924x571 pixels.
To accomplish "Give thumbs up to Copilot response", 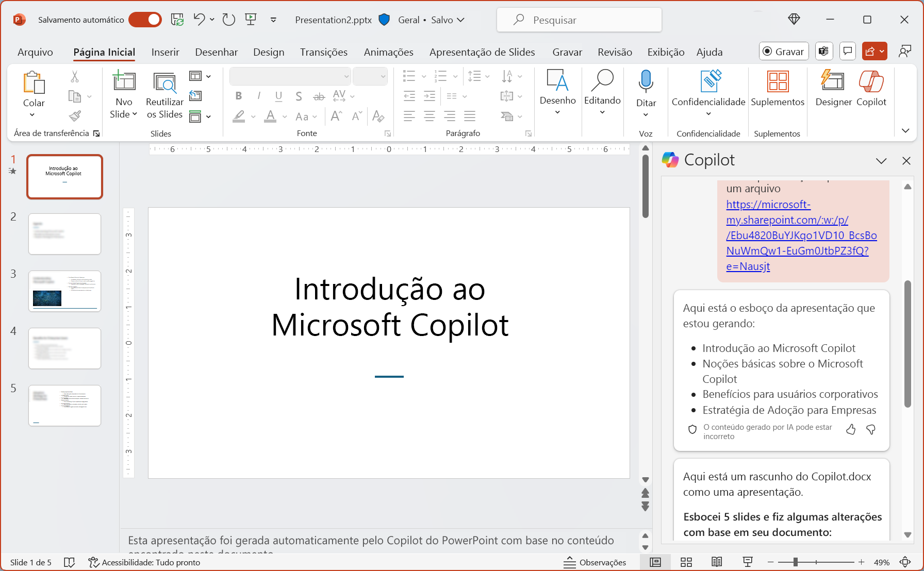I will [851, 429].
